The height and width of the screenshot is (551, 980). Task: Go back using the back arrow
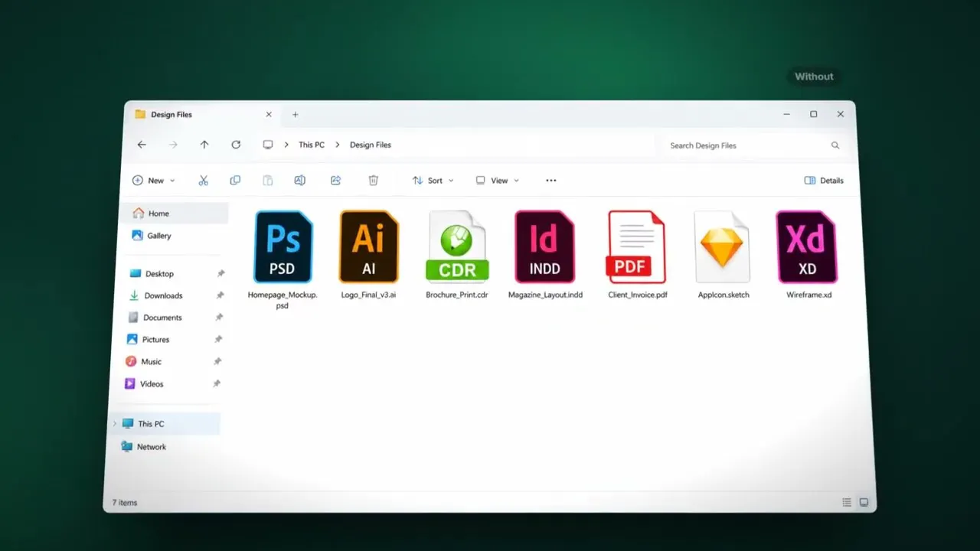pos(142,145)
